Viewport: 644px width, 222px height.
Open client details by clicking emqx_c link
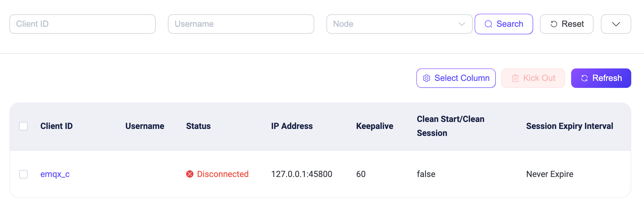[x=55, y=174]
